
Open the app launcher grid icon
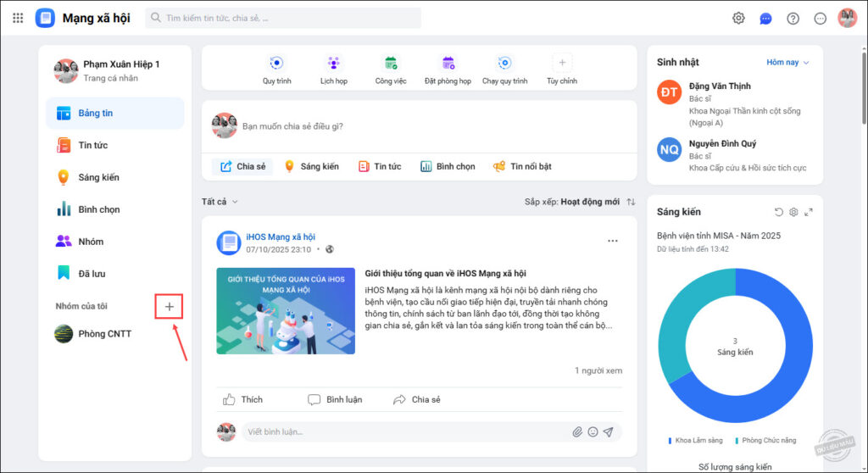pyautogui.click(x=18, y=18)
